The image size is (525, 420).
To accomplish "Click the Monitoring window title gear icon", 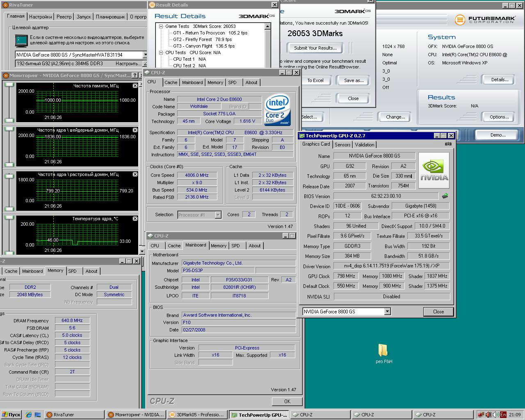I will coord(6,75).
